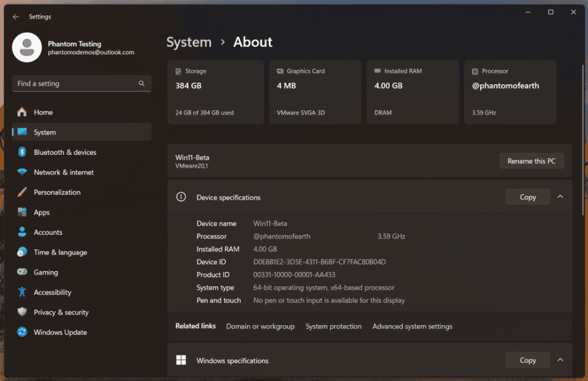Image resolution: width=588 pixels, height=381 pixels.
Task: Click the Windows logo in Windows specifications
Action: 181,360
